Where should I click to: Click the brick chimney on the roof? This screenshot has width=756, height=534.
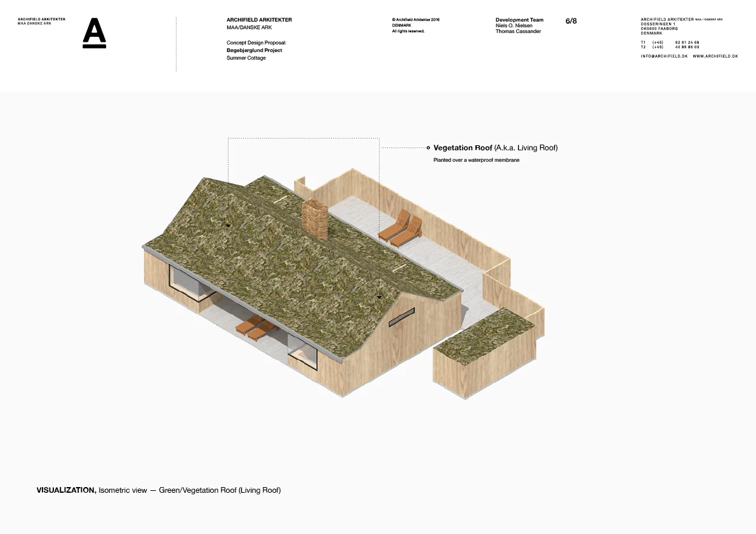click(316, 218)
